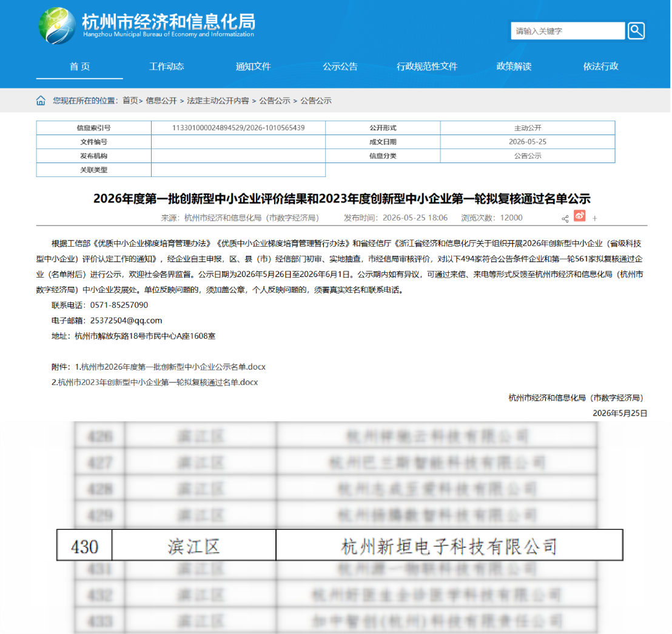Viewport: 672px width, 634px height.
Task: Click 信息公开 in the breadcrumb
Action: (x=161, y=101)
